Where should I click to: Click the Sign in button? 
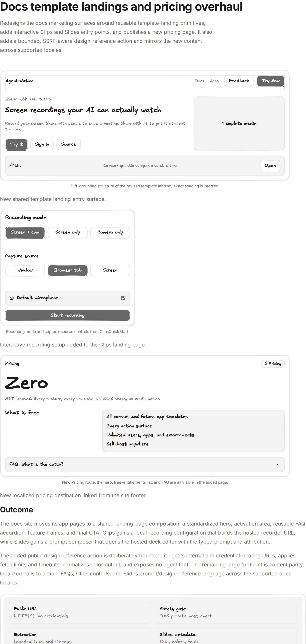click(42, 145)
